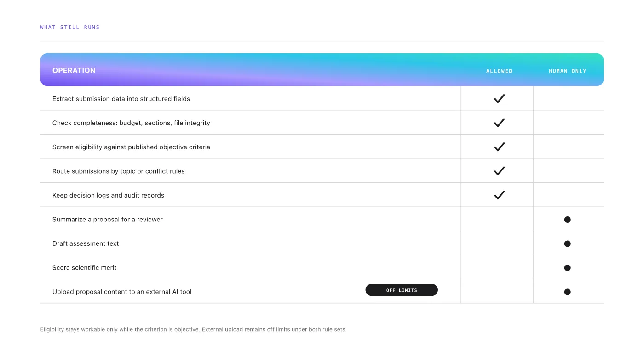Viewport: 644px width, 362px height.
Task: Click the dot for Upload proposal content row
Action: (567, 292)
